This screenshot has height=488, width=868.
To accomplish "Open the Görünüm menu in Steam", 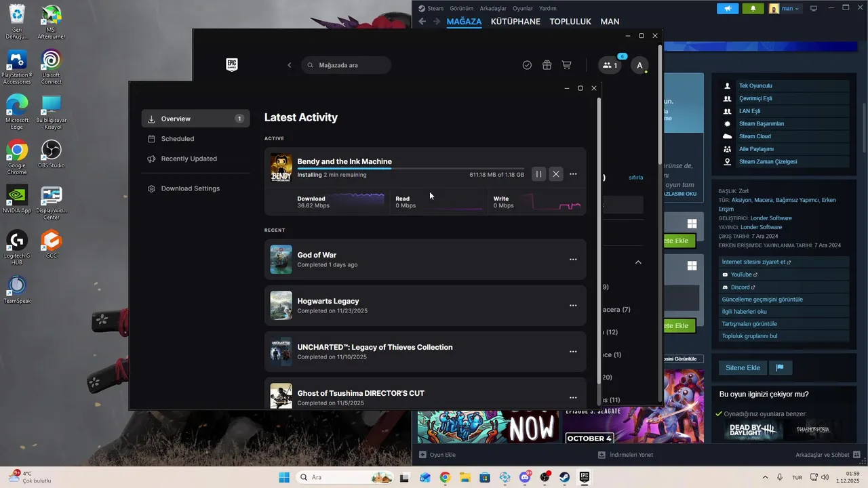I will coord(461,8).
